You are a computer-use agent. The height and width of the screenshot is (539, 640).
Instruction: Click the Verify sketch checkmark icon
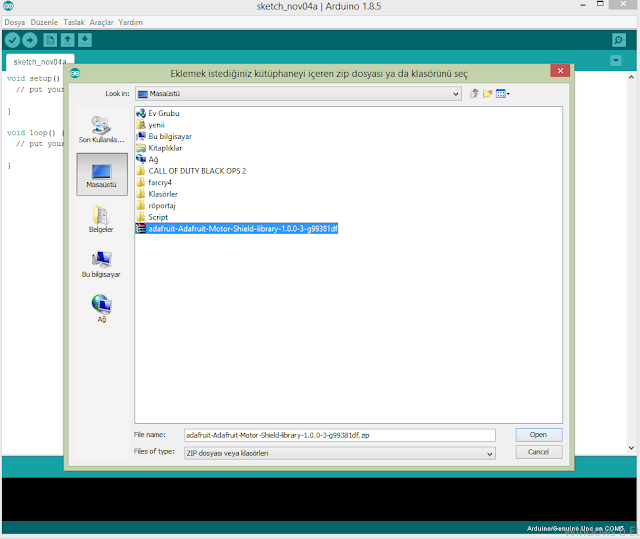click(12, 40)
